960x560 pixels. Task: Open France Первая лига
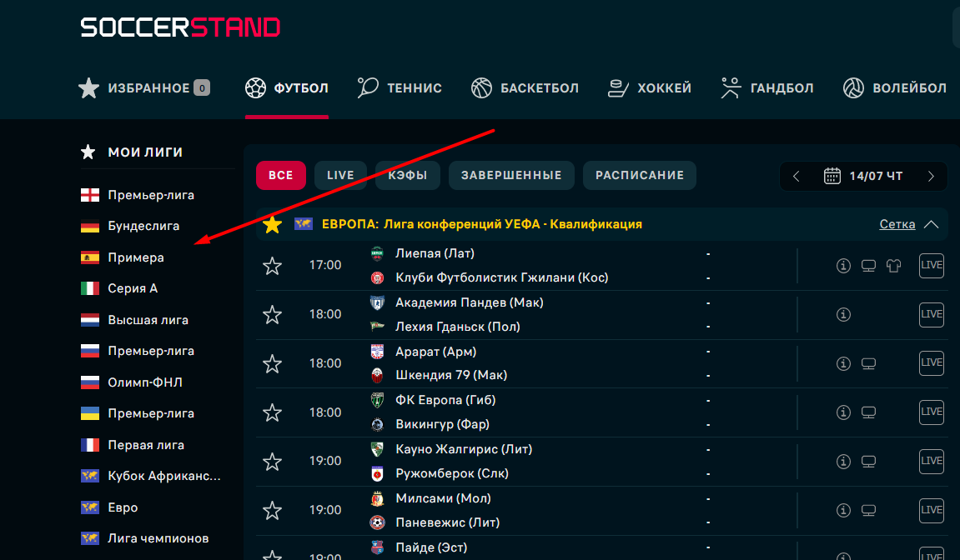click(133, 446)
